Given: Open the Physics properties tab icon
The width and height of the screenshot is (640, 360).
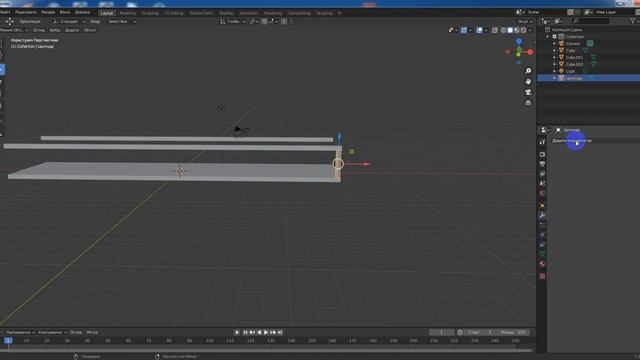Looking at the screenshot, I should pyautogui.click(x=542, y=235).
